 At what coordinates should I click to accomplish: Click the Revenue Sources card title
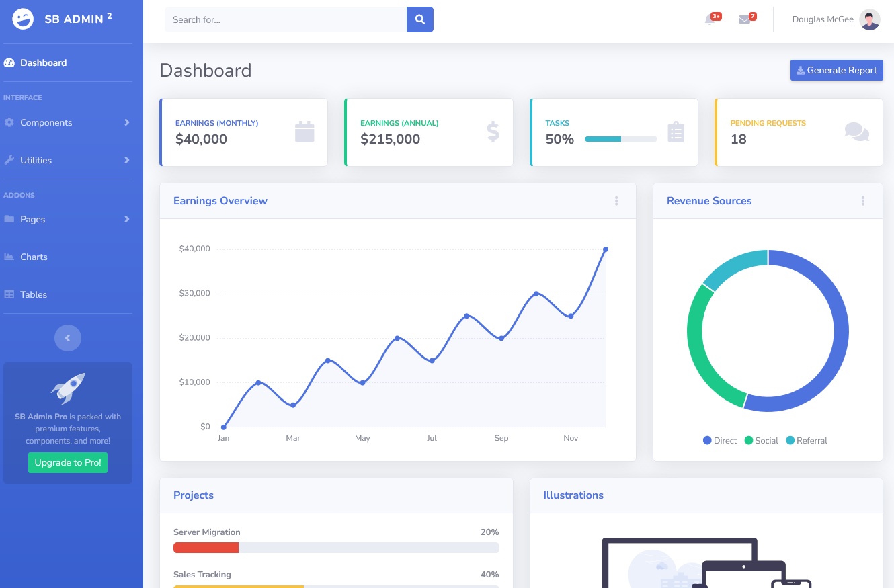point(709,201)
